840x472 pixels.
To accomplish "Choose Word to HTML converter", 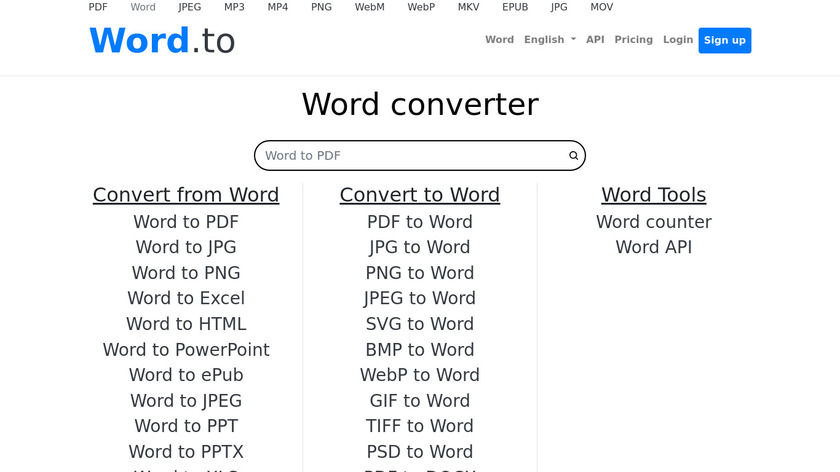I will pos(186,324).
